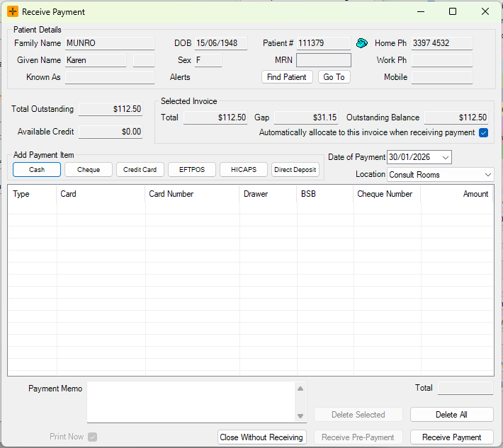Screen dimensions: 503x448
Task: Add an EFTPOS payment item
Action: (x=192, y=170)
